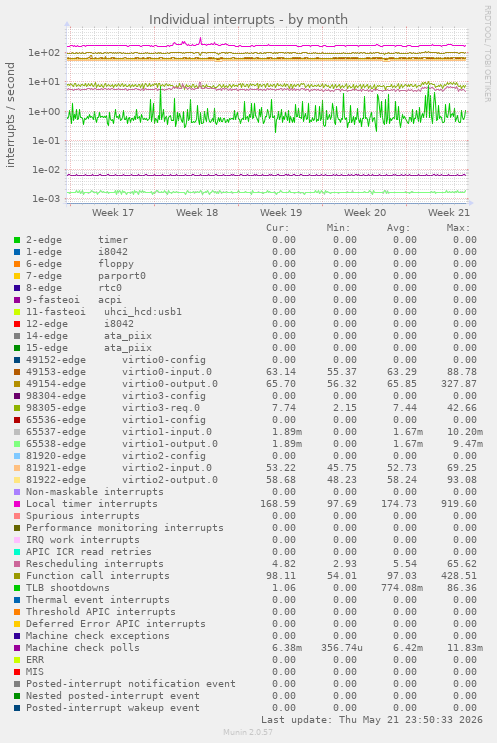Click the 1e+00 y-axis label
Image resolution: width=497 pixels, height=743 pixels.
[x=44, y=112]
